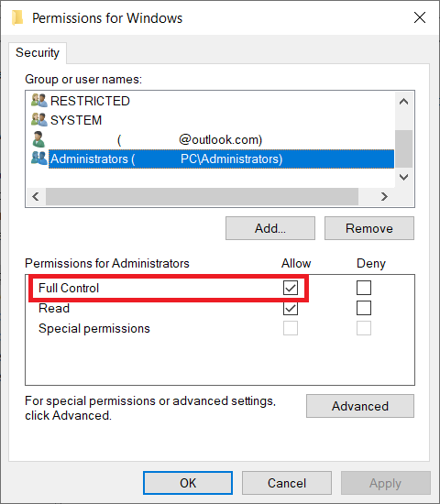
Task: Uncheck Allow for Read permission
Action: [291, 308]
